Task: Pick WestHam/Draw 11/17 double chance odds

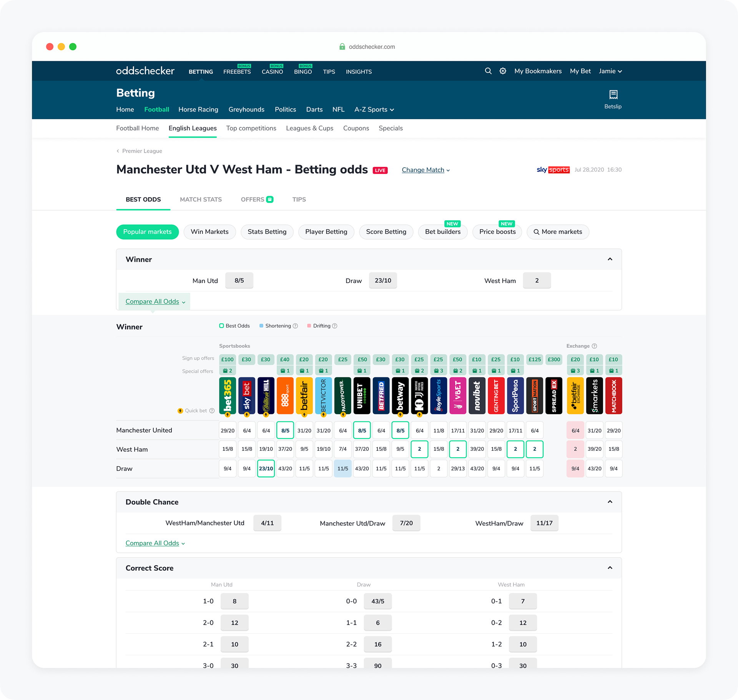Action: tap(544, 523)
